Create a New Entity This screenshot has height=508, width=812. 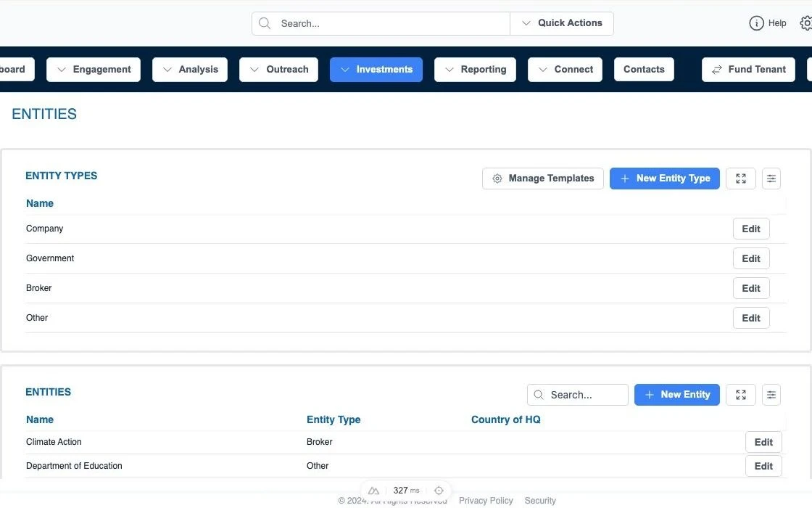coord(677,395)
